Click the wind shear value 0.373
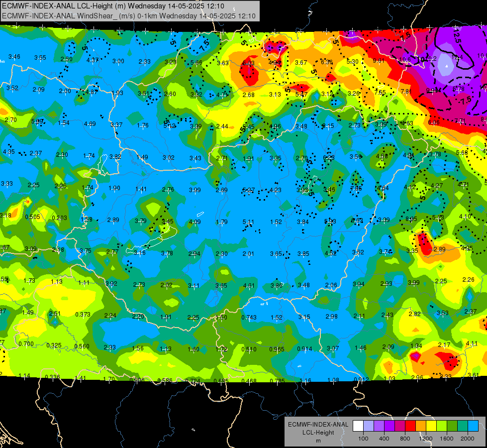This screenshot has height=448, width=487. pos(83,314)
